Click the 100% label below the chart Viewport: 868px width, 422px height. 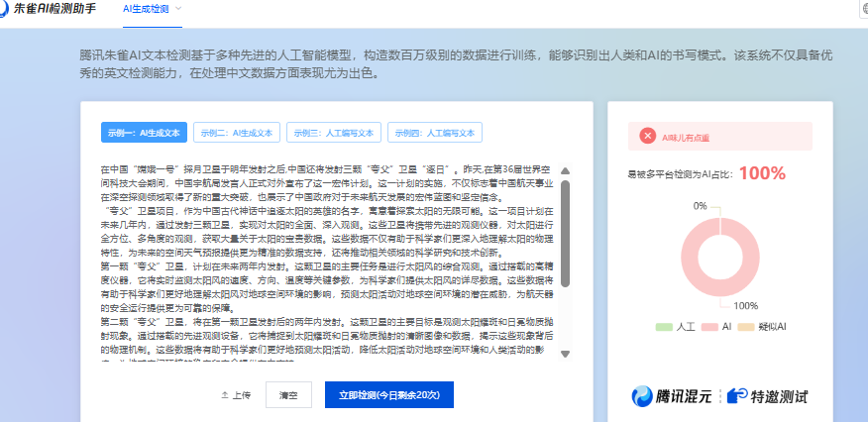(746, 306)
